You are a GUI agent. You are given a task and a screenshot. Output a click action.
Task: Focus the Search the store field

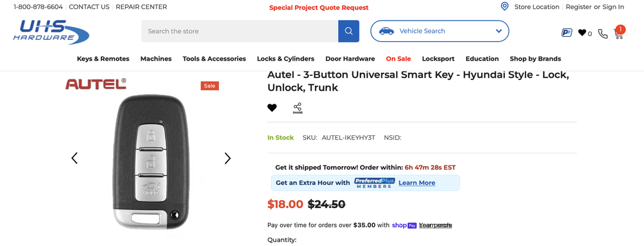pos(240,31)
